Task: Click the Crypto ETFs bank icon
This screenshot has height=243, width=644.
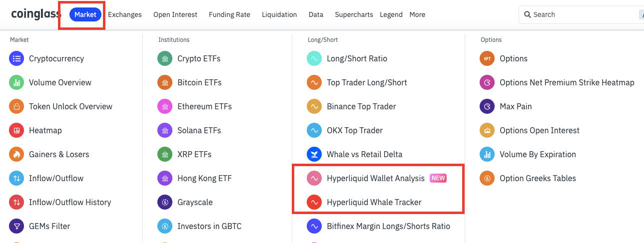Action: [165, 58]
